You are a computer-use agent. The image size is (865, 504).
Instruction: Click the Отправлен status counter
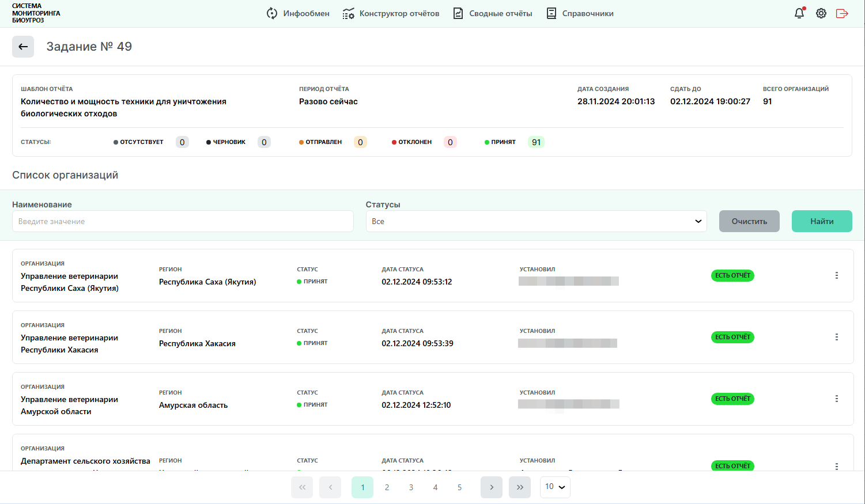360,142
